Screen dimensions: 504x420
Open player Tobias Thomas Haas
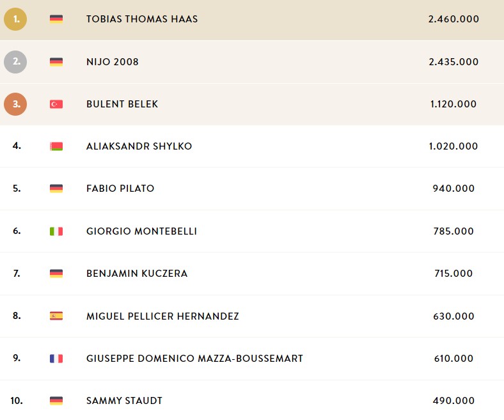[x=142, y=19]
